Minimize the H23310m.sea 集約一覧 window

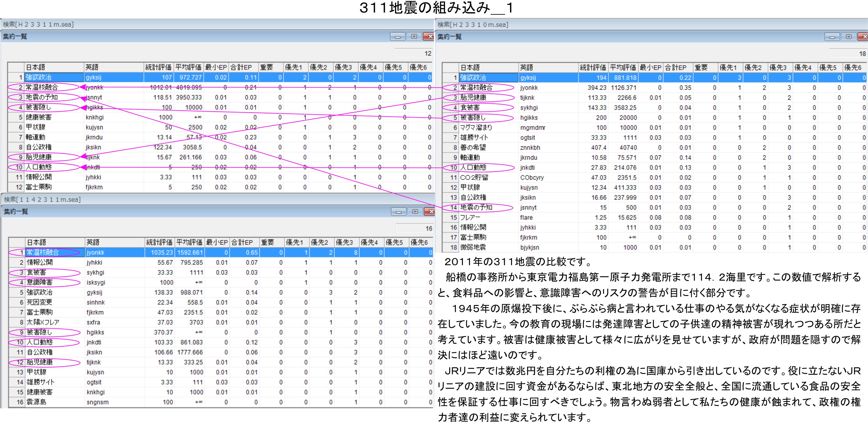point(832,36)
